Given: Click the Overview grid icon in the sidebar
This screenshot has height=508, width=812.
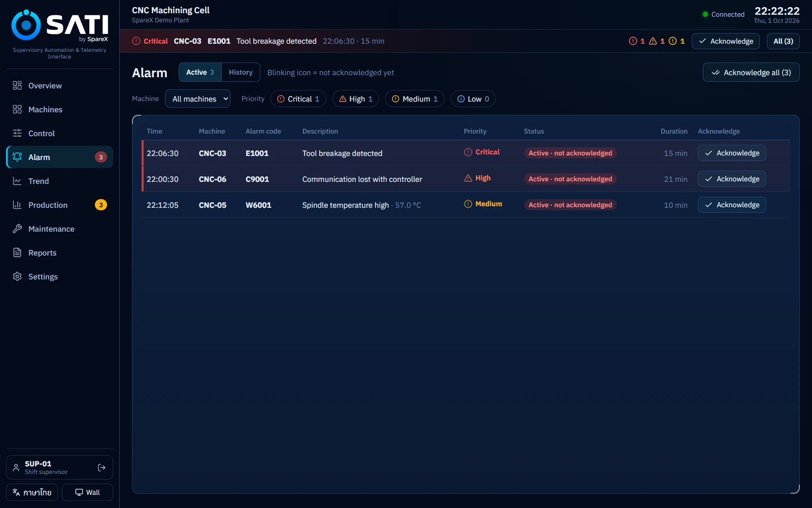Looking at the screenshot, I should click(17, 85).
